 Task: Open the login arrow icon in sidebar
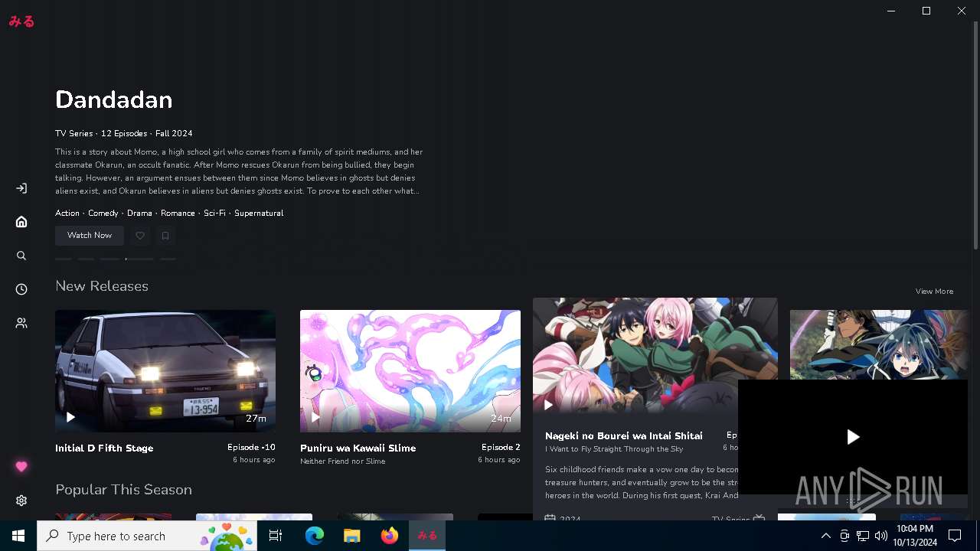point(21,188)
